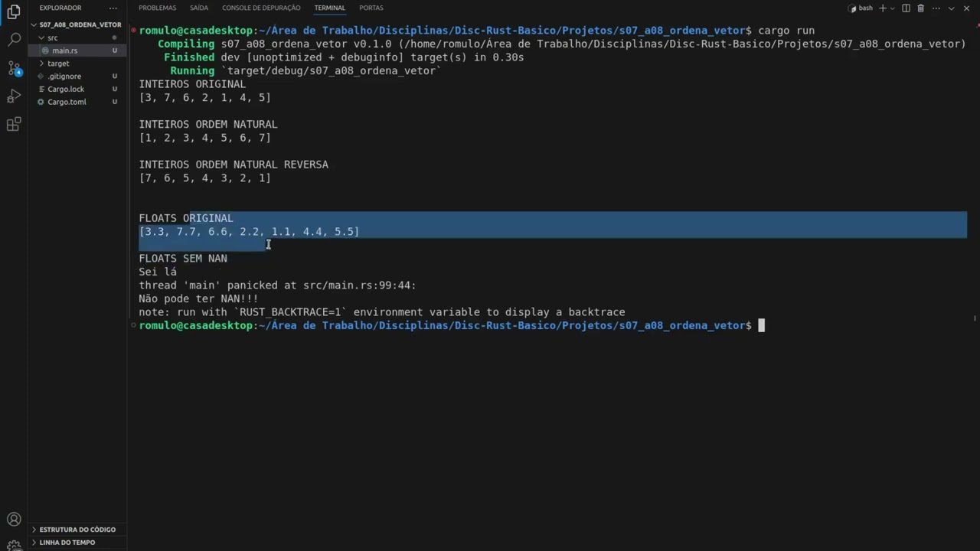Image resolution: width=980 pixels, height=551 pixels.
Task: Click the terminal prompt input cursor
Action: click(x=761, y=325)
